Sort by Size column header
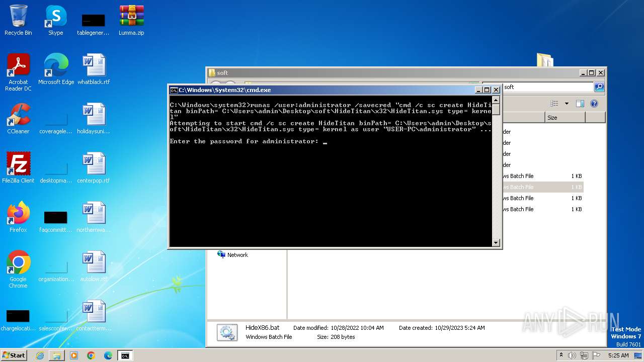644x362 pixels. (565, 118)
